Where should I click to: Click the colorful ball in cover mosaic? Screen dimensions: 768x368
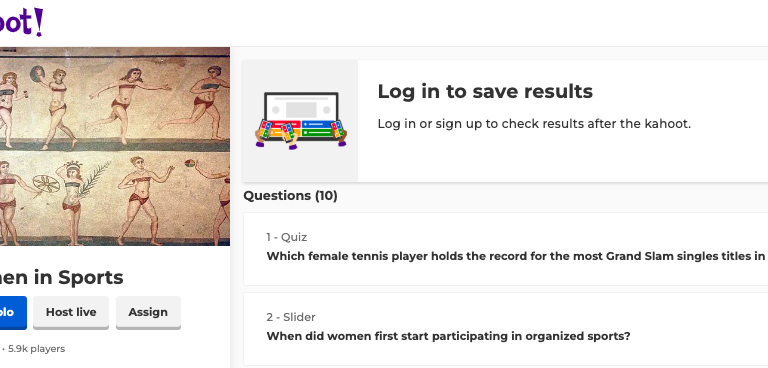click(190, 163)
